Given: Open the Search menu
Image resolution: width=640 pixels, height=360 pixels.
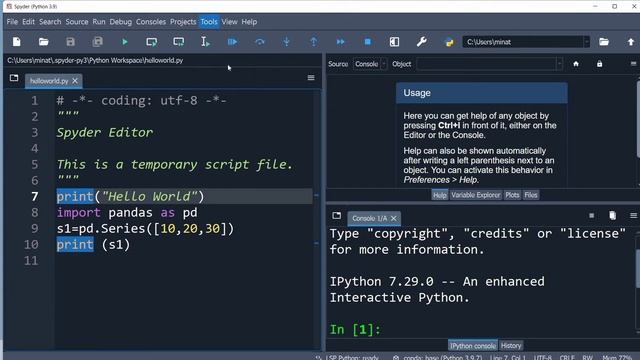Looking at the screenshot, I should [x=50, y=22].
